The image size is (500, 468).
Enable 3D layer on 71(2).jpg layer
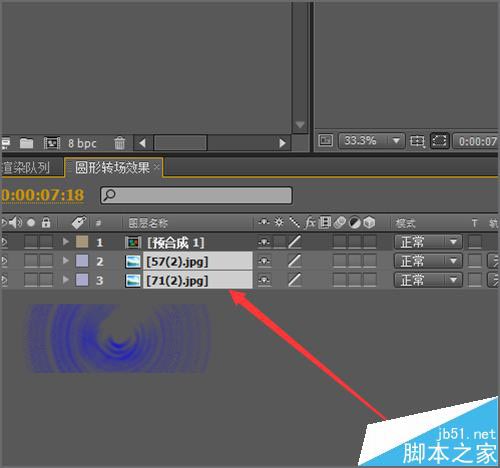coord(370,280)
